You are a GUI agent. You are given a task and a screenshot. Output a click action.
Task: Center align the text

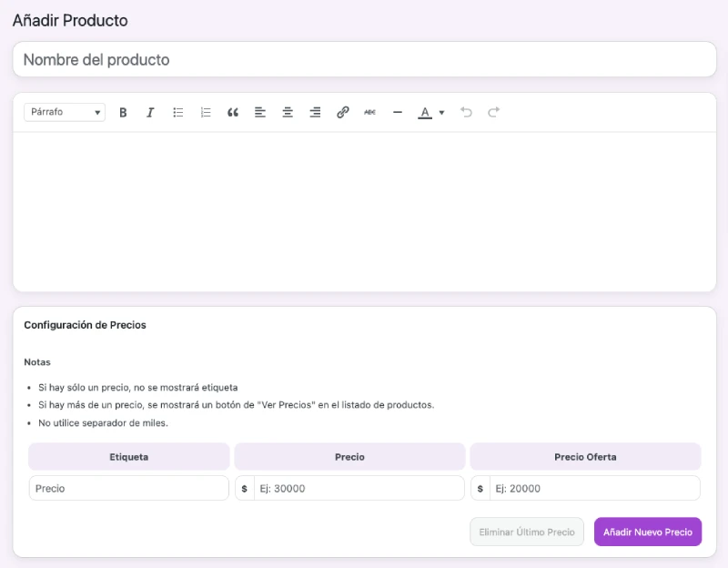(x=288, y=112)
